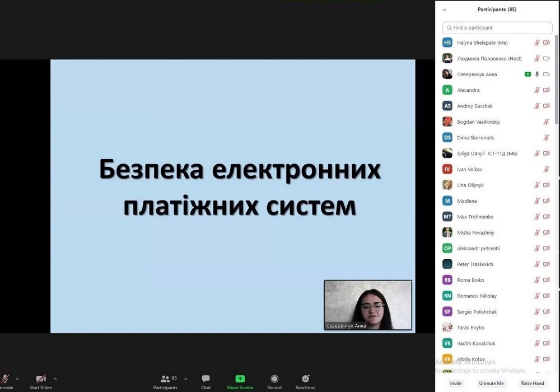Select Max Trofimenko in the participant list
The height and width of the screenshot is (392, 560).
[x=475, y=217]
